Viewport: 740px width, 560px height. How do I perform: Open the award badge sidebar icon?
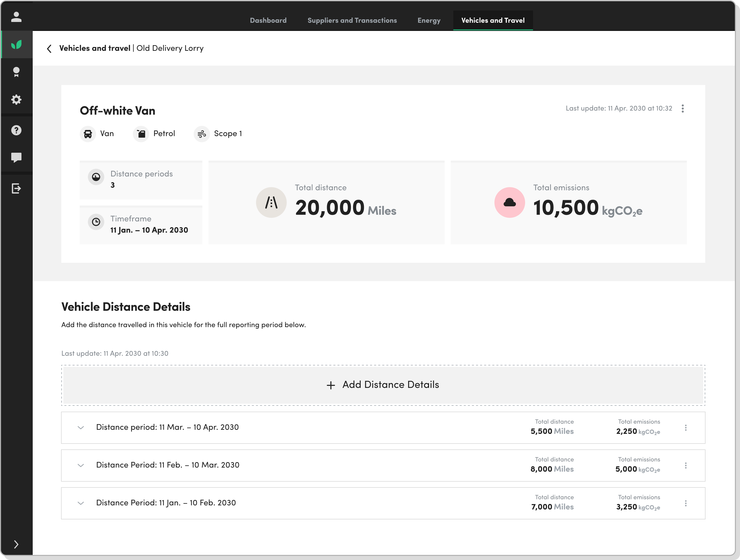coord(16,72)
